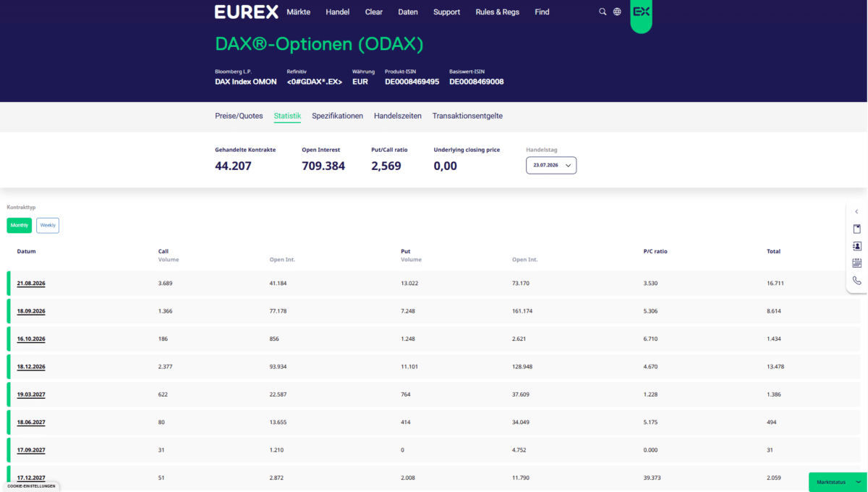The width and height of the screenshot is (868, 492).
Task: Click the DAX Index OMON text
Action: (246, 82)
